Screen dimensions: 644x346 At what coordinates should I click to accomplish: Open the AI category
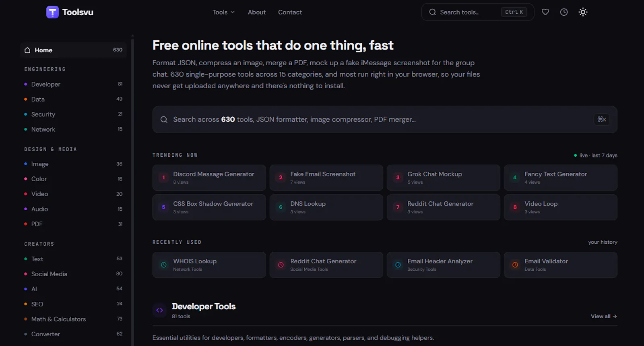pos(73,289)
